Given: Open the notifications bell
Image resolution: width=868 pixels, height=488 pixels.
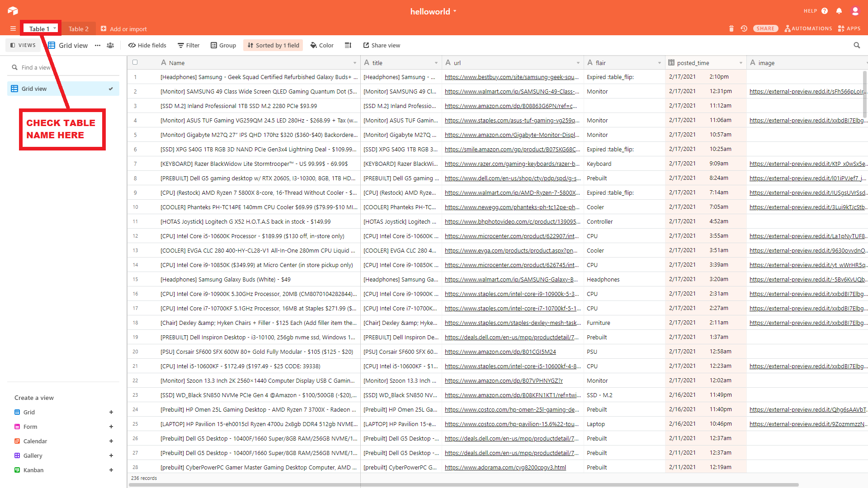Looking at the screenshot, I should (x=839, y=11).
